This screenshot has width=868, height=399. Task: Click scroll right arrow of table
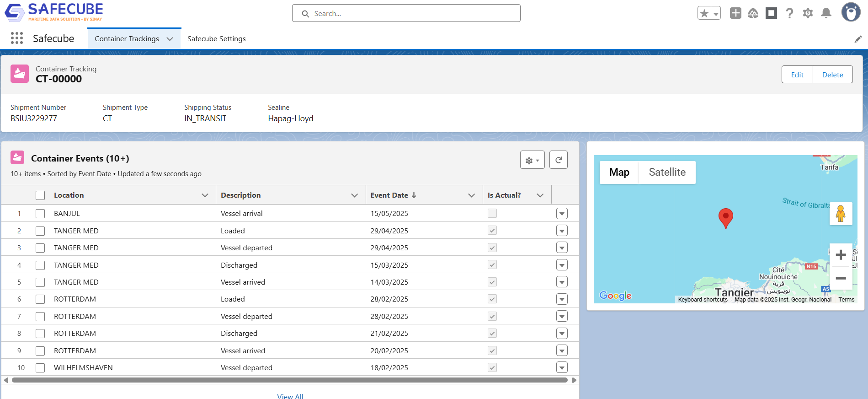[x=574, y=380]
